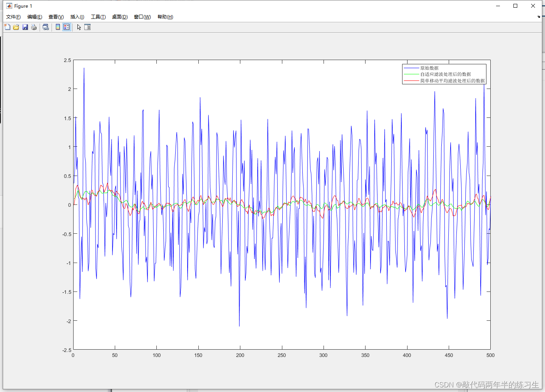This screenshot has width=545, height=392.
Task: Click the y-axis tick label 0
Action: [69, 205]
